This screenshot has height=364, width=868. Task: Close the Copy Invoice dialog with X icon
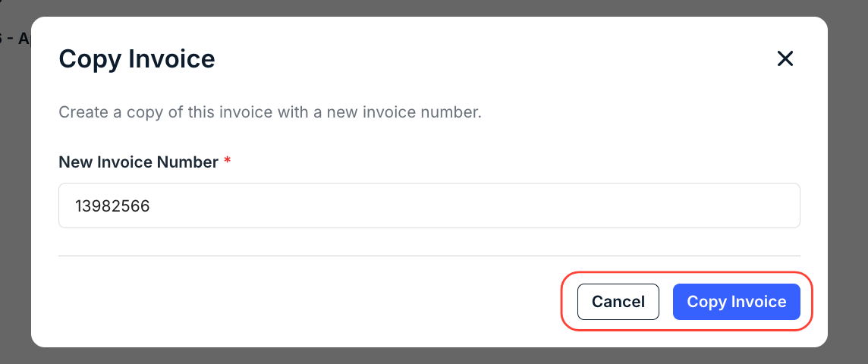tap(785, 58)
